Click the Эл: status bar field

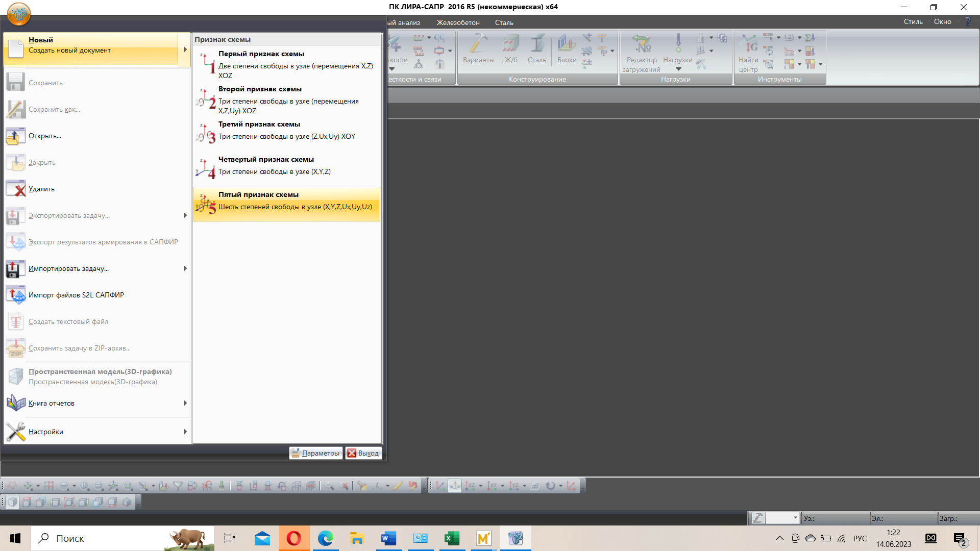(x=903, y=518)
